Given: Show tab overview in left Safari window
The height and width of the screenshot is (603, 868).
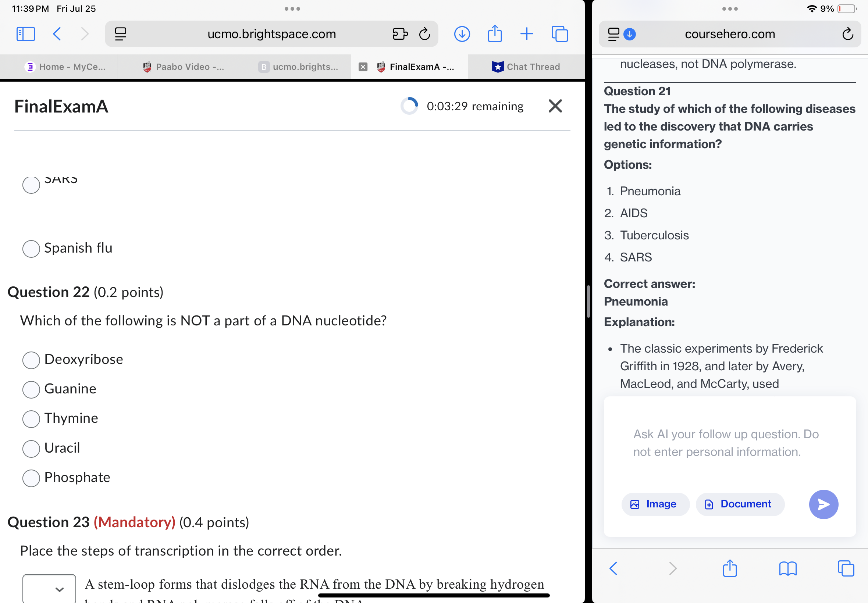Looking at the screenshot, I should 560,34.
